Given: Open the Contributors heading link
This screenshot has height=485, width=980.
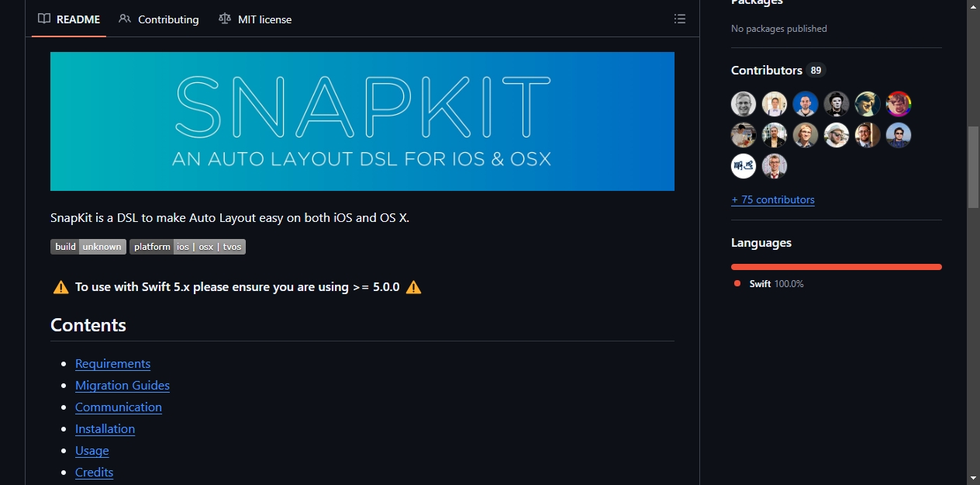Looking at the screenshot, I should point(767,70).
